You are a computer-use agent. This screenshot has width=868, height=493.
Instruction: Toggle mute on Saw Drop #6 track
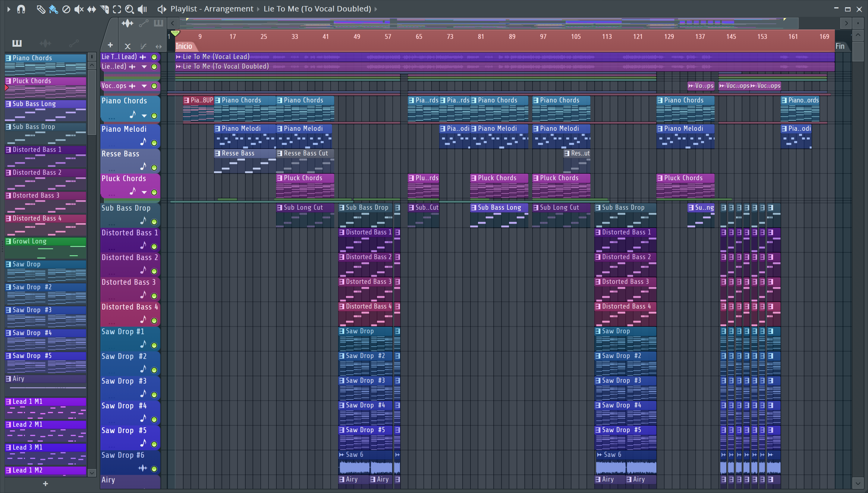[x=154, y=469]
